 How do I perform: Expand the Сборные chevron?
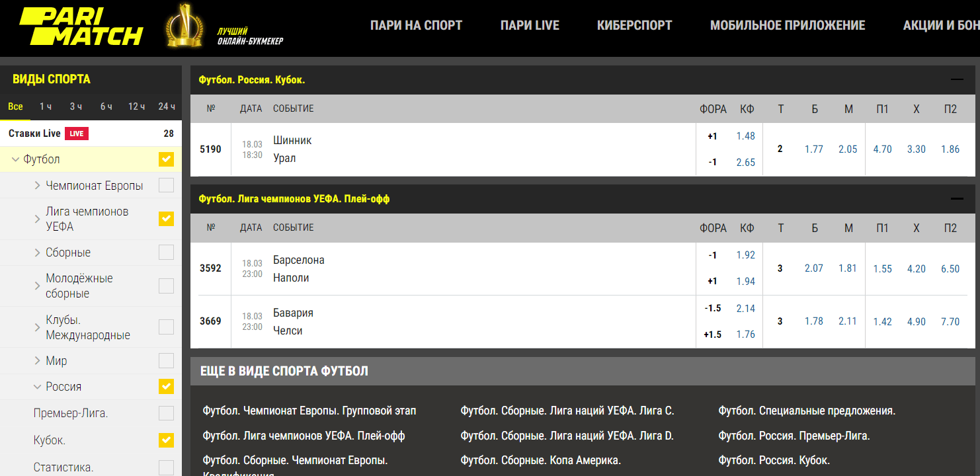[x=38, y=253]
